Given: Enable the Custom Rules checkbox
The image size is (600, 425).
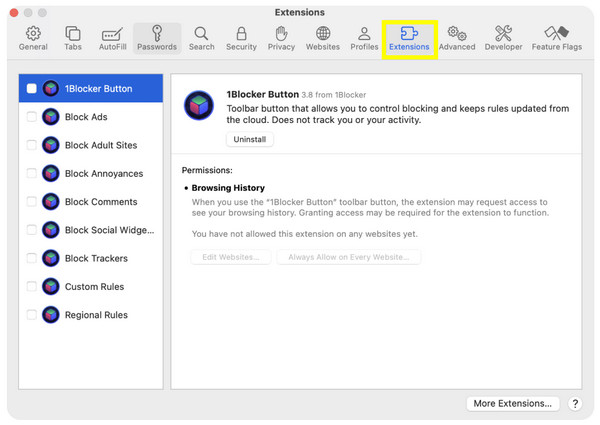Looking at the screenshot, I should click(x=31, y=287).
